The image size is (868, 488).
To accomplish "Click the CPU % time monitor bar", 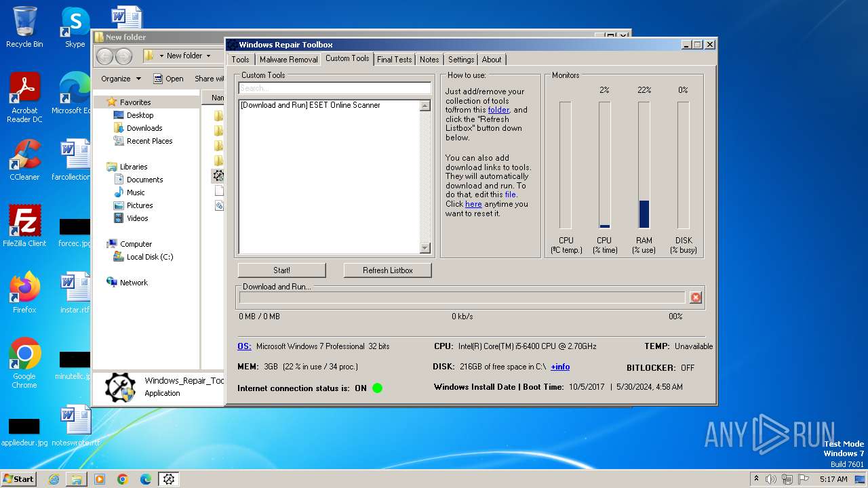I will (x=604, y=165).
